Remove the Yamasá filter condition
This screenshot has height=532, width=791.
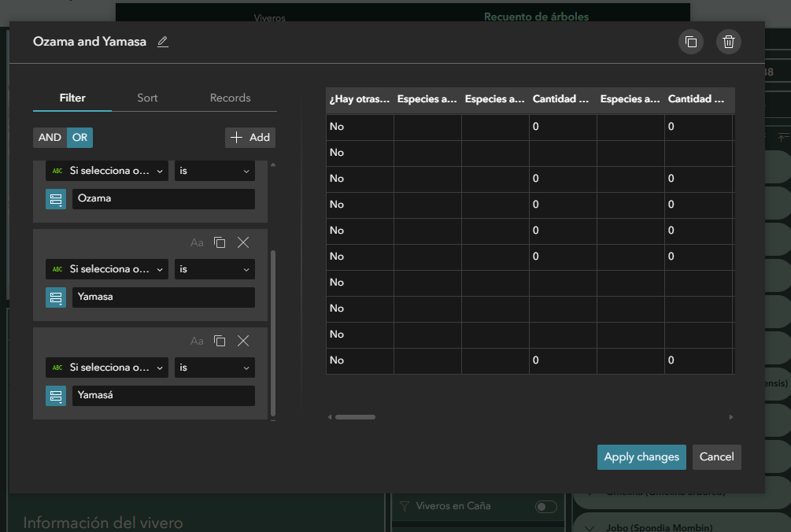(x=243, y=341)
